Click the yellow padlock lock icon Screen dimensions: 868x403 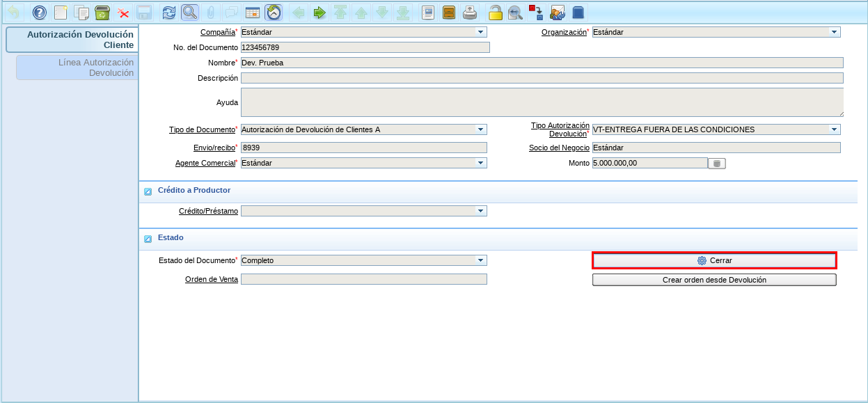click(495, 13)
